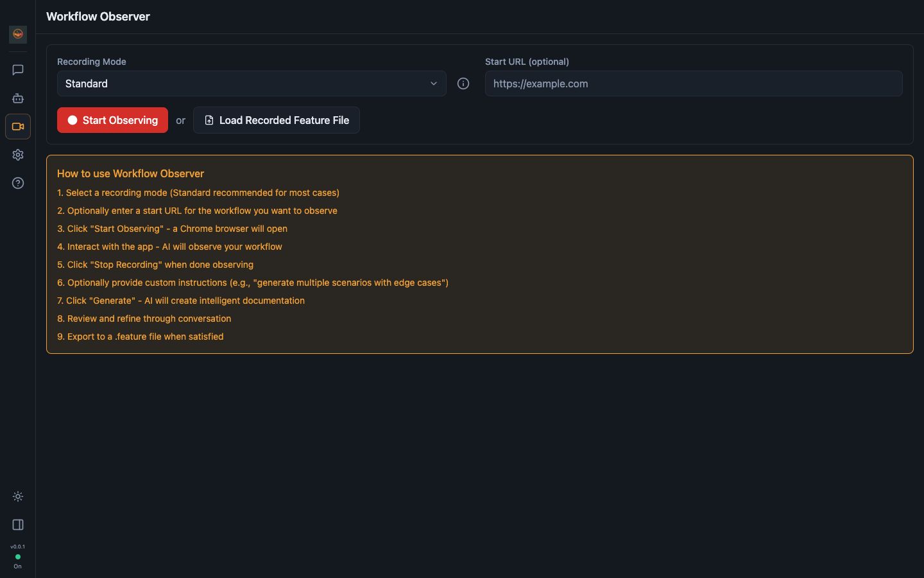
Task: Click step '1. Select a recording mode' text
Action: (198, 193)
